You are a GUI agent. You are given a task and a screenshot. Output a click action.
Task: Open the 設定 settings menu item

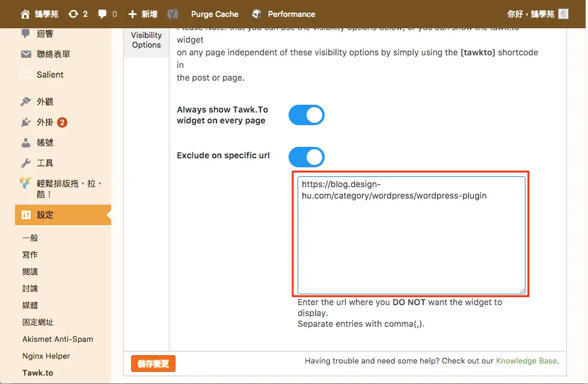tap(63, 215)
